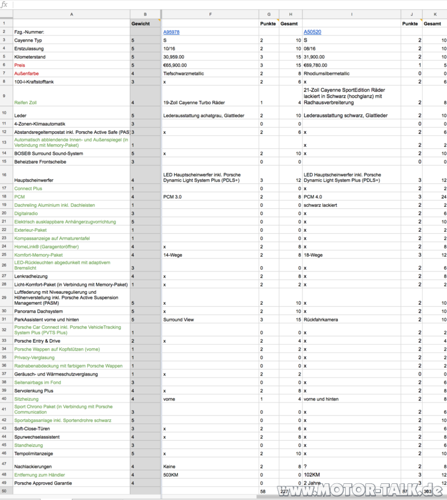Select the 'Nachlackierungen' cell
The height and width of the screenshot is (500, 447).
click(x=71, y=464)
